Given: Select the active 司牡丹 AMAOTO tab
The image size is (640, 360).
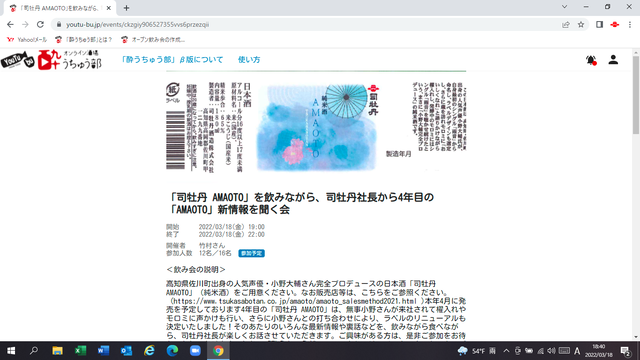Looking at the screenshot, I should (59, 8).
